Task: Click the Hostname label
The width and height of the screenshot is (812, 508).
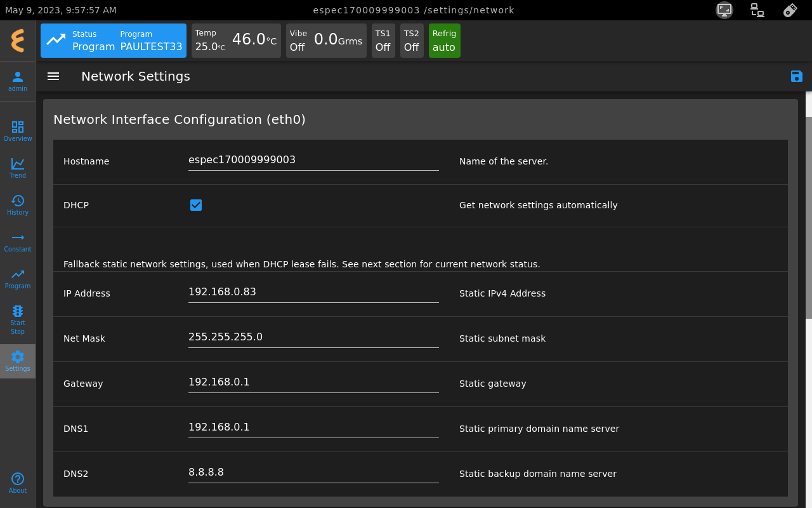Action: tap(86, 161)
